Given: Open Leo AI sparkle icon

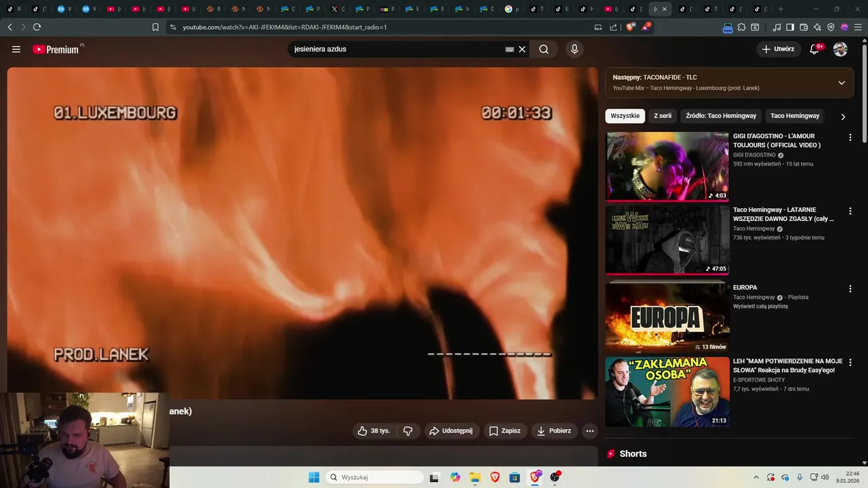Looking at the screenshot, I should pyautogui.click(x=817, y=27).
